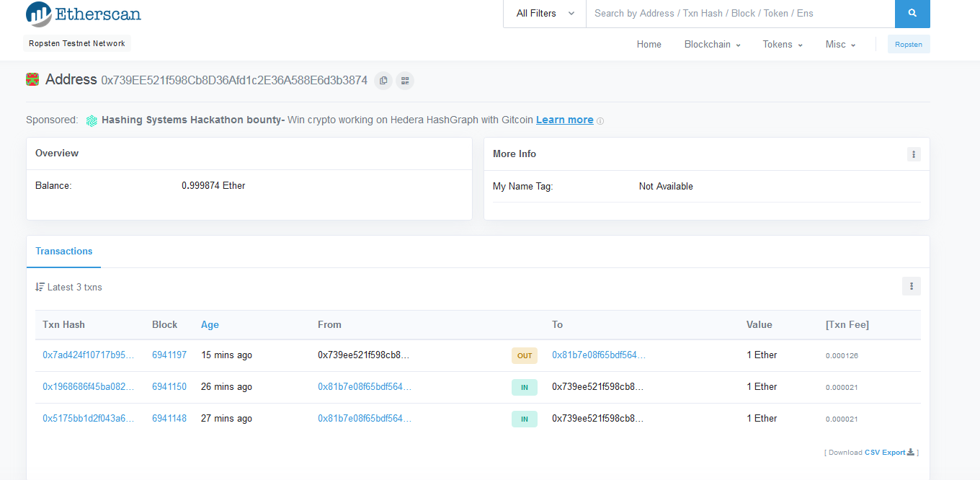This screenshot has height=480, width=980.
Task: Click the To address in the 26 mins row
Action: pos(598,387)
